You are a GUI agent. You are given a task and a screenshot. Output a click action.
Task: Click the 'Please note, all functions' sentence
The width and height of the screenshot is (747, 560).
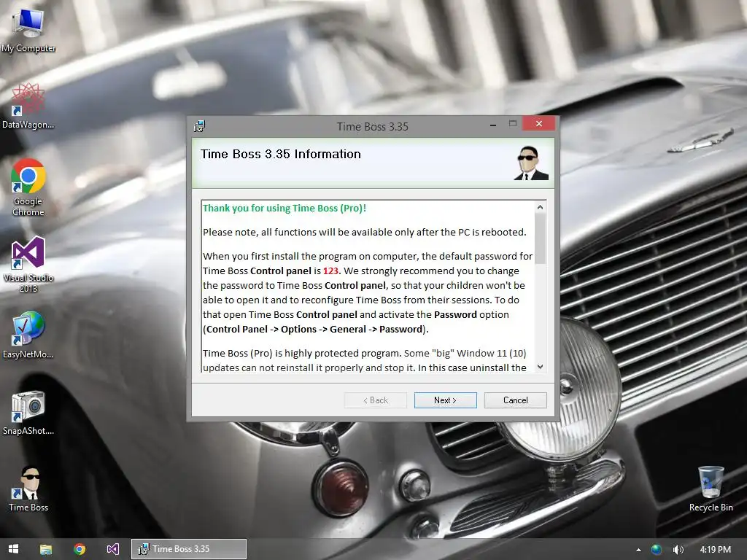point(365,233)
